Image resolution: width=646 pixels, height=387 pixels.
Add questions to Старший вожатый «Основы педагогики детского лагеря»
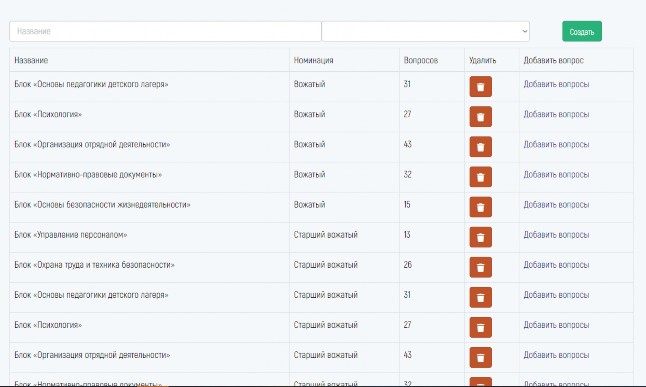(556, 295)
